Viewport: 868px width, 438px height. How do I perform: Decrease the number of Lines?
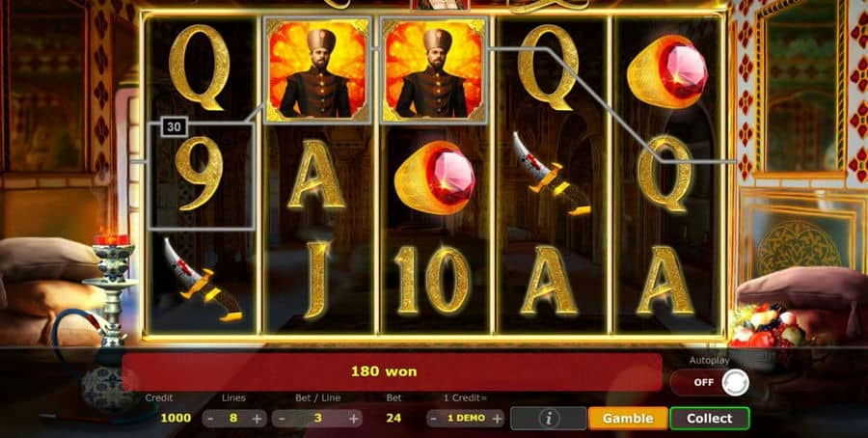[210, 418]
